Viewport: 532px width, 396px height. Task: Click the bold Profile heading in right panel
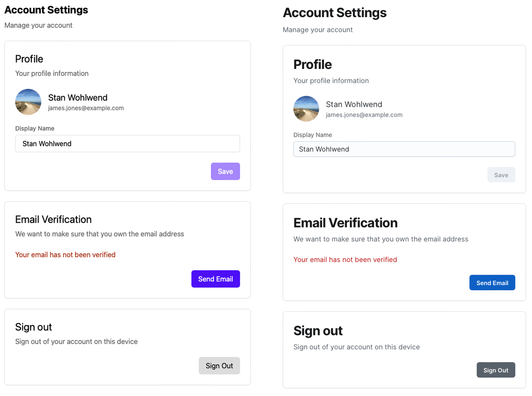point(313,65)
